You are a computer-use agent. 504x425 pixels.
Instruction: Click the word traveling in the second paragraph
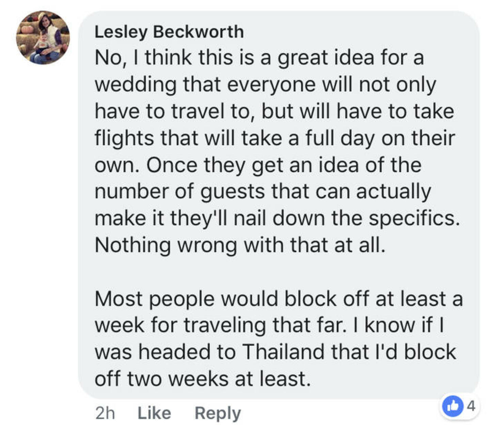(225, 325)
